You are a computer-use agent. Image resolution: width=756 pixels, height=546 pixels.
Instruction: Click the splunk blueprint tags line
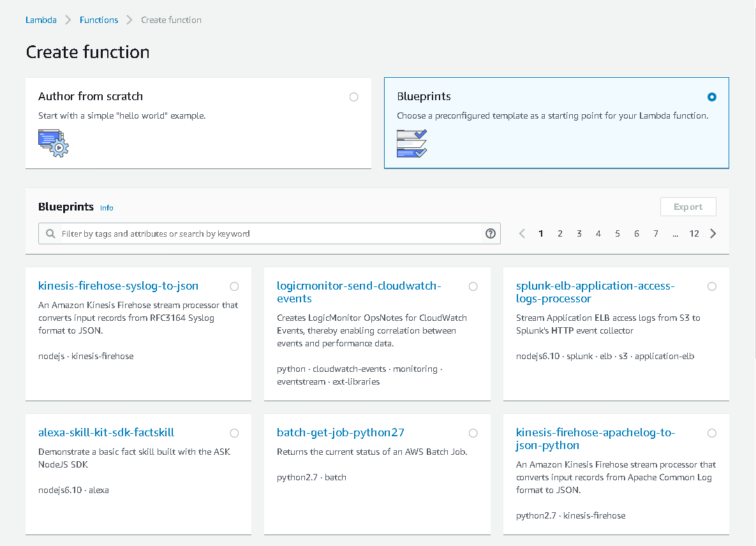605,356
